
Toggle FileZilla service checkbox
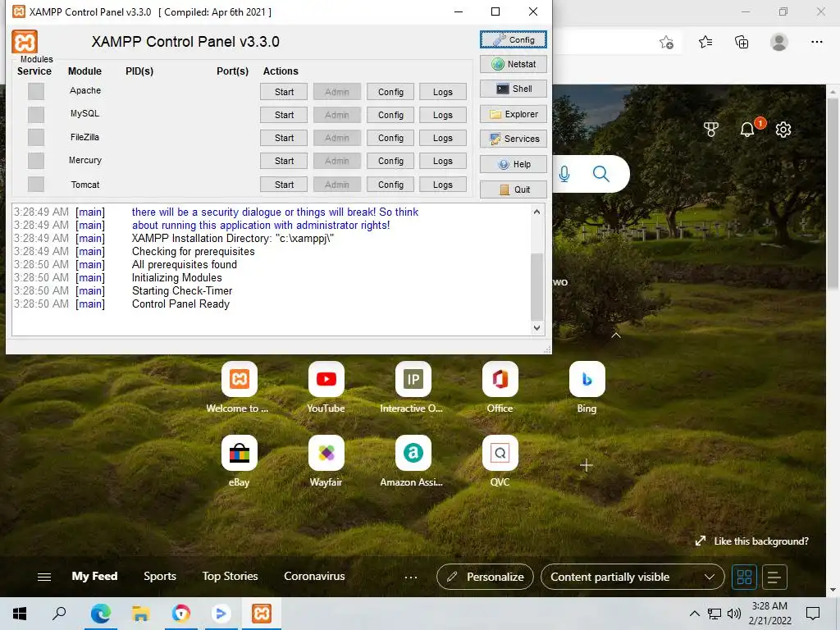(36, 137)
